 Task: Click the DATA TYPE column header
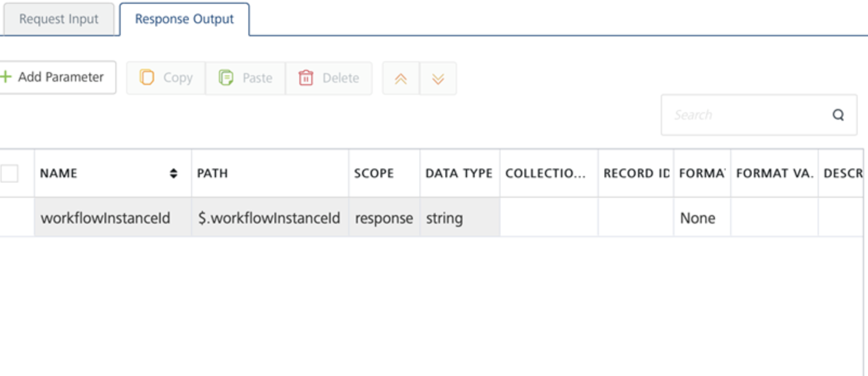(x=458, y=173)
